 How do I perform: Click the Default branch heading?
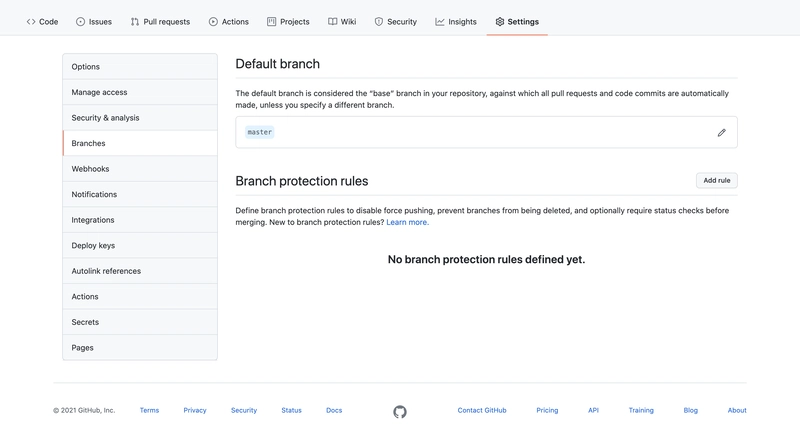[278, 64]
